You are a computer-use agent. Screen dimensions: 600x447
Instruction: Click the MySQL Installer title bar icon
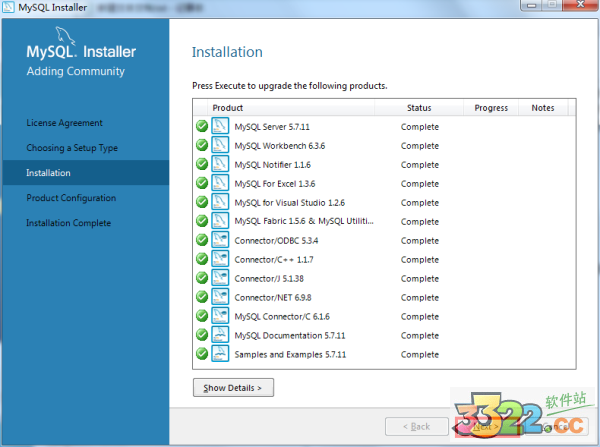click(9, 8)
